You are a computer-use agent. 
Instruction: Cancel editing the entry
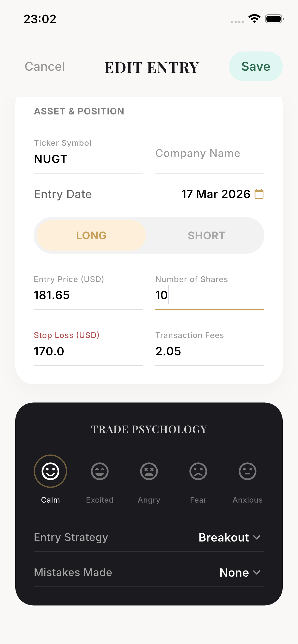coord(45,67)
